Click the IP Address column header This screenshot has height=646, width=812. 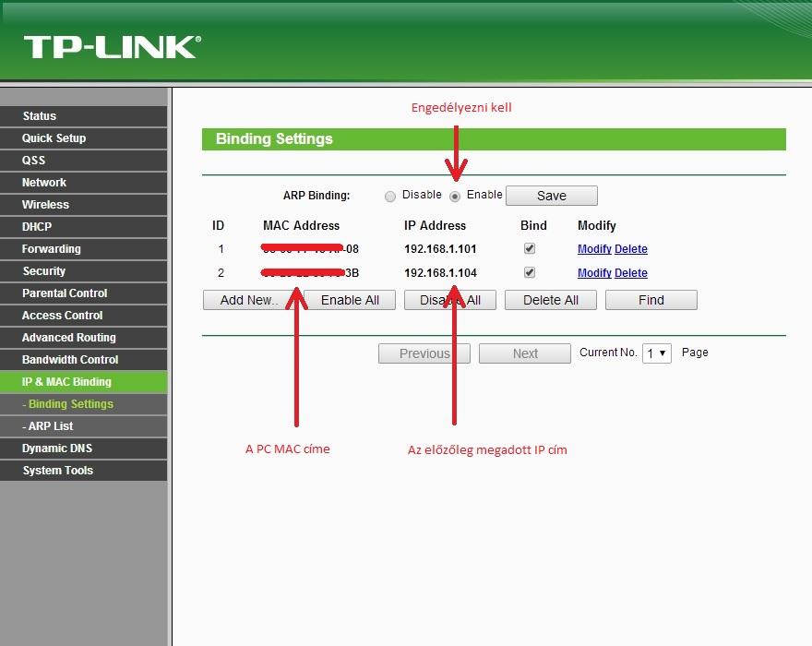(435, 226)
